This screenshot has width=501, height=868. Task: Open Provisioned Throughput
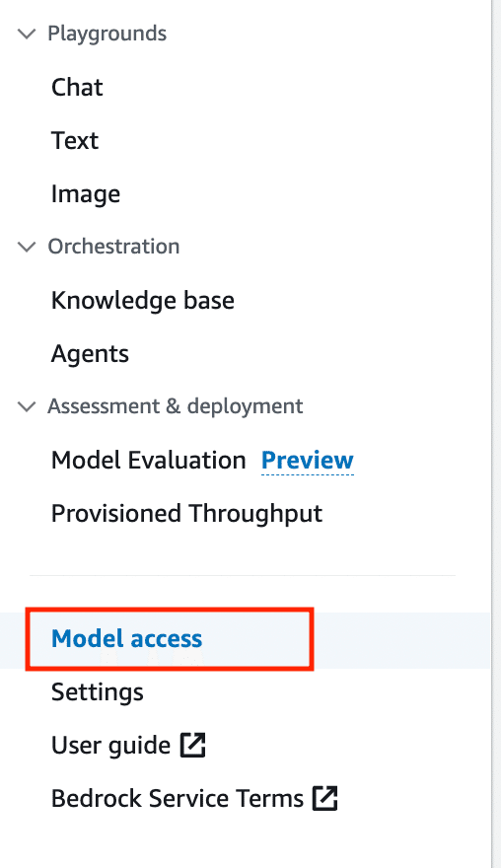(186, 514)
